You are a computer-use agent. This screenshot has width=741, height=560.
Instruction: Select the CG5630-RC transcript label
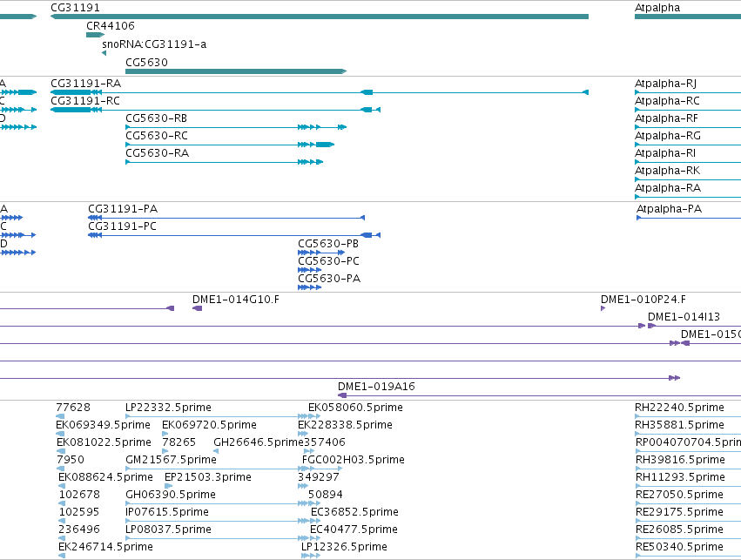(157, 136)
